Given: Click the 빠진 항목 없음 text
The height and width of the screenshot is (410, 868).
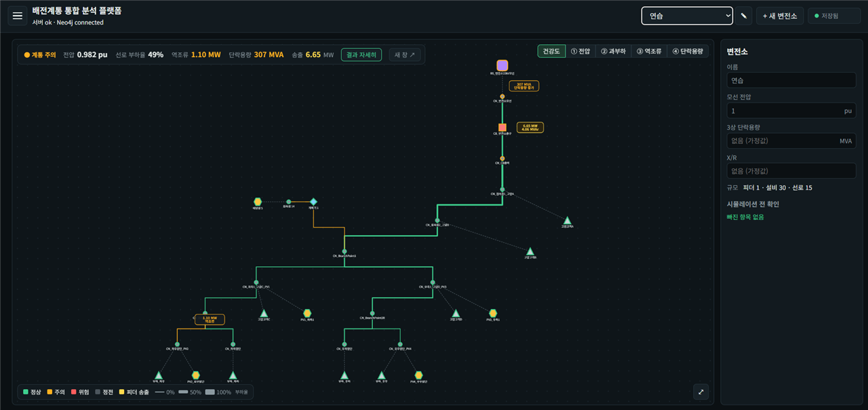Looking at the screenshot, I should [745, 217].
